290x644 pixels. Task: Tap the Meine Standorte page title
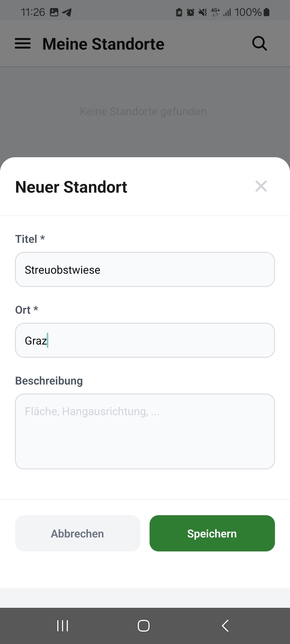103,44
